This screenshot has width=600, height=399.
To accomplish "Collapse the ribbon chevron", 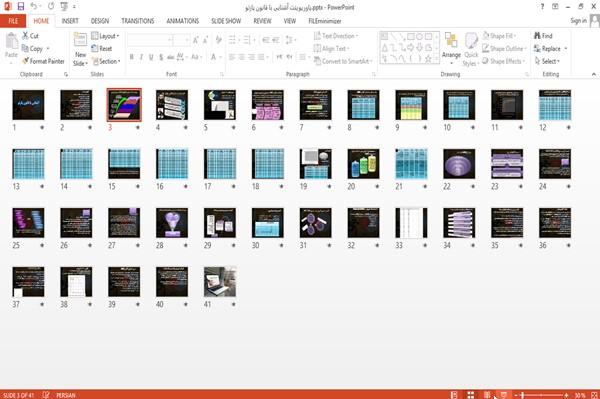I will pyautogui.click(x=593, y=74).
